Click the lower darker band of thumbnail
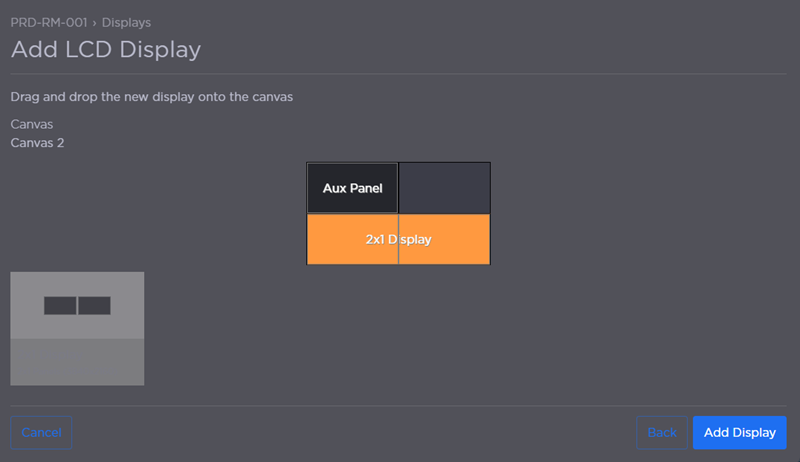This screenshot has height=462, width=800. pyautogui.click(x=77, y=361)
